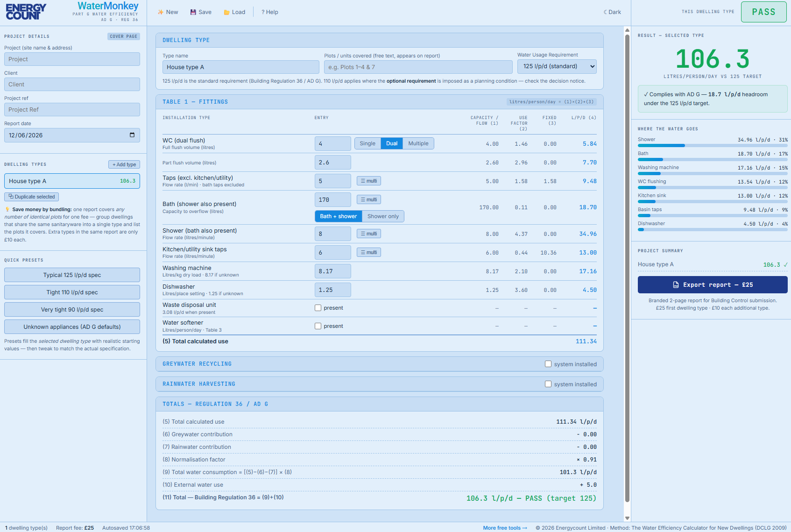Screen dimensions: 791x532
Task: Edit Kitchen sink taps flow rate field
Action: click(x=333, y=253)
